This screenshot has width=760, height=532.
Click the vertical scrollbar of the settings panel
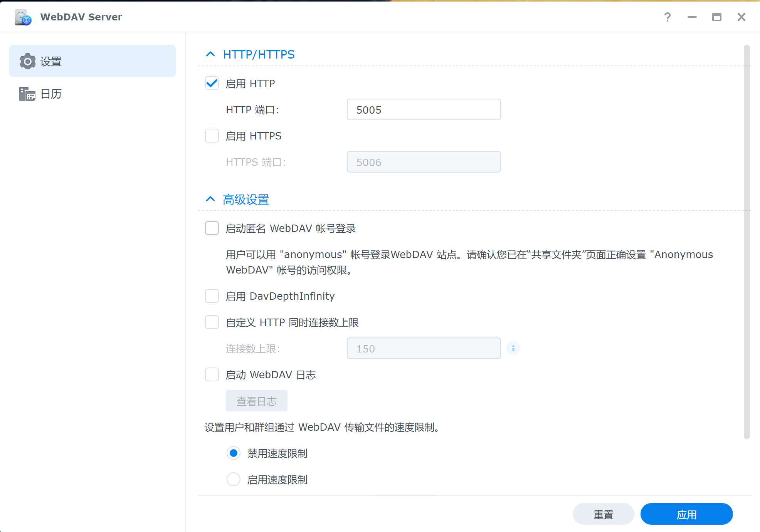click(747, 242)
